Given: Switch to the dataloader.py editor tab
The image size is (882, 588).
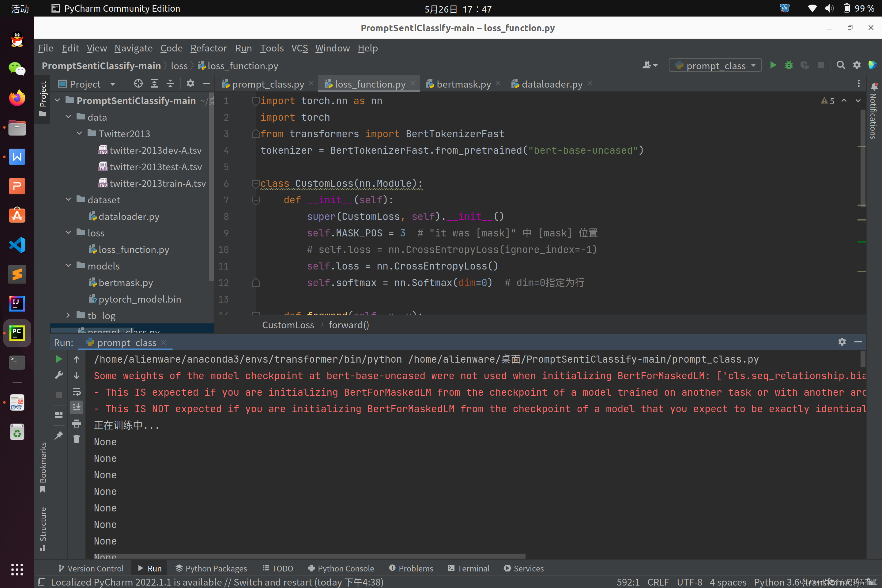Looking at the screenshot, I should [x=552, y=84].
